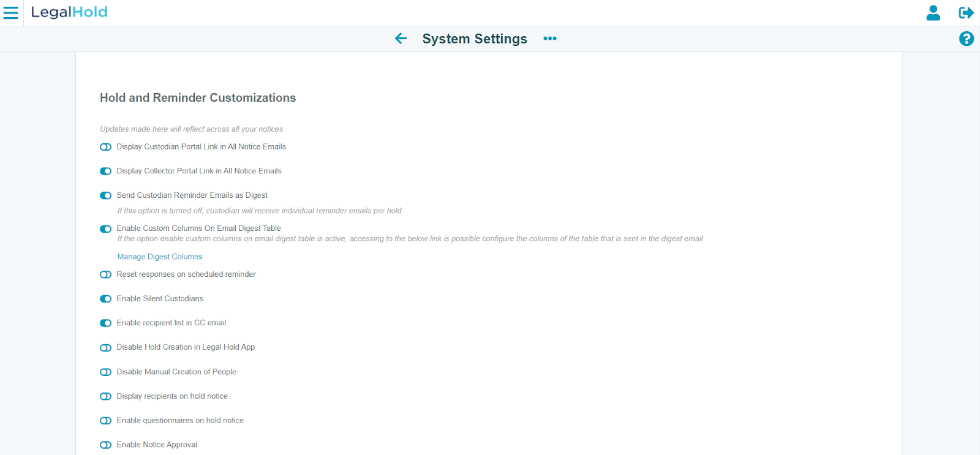Toggle Send Custodian Reminder Emails as Digest

pyautogui.click(x=106, y=195)
